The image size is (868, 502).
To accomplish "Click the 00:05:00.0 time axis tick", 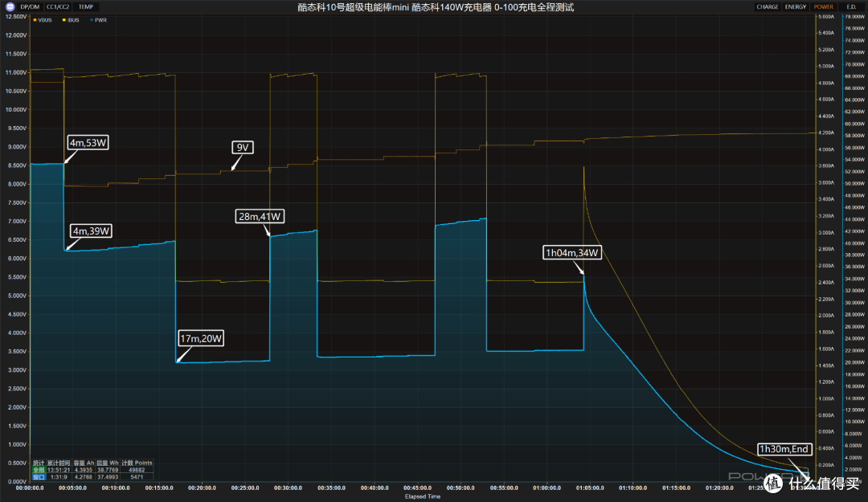I will tap(72, 488).
